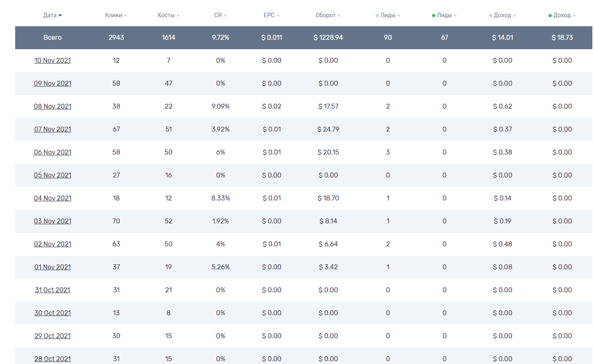The image size is (594, 364).
Task: Select the 06 Nov 2021 date link
Action: point(52,152)
